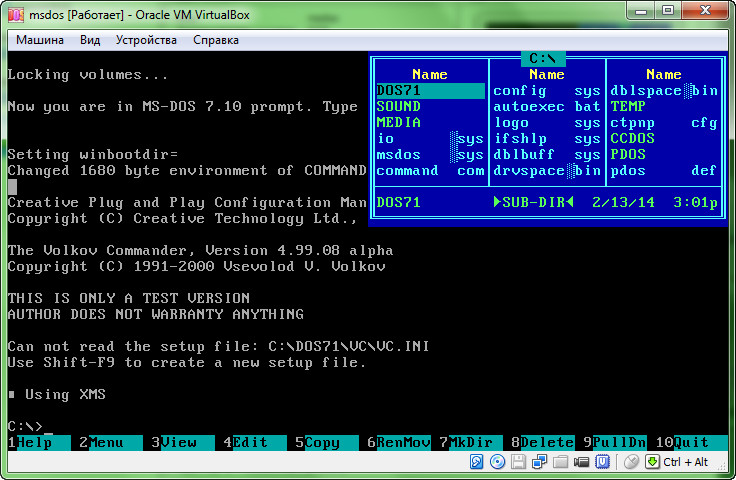Click the 4 Edit function key

255,442
